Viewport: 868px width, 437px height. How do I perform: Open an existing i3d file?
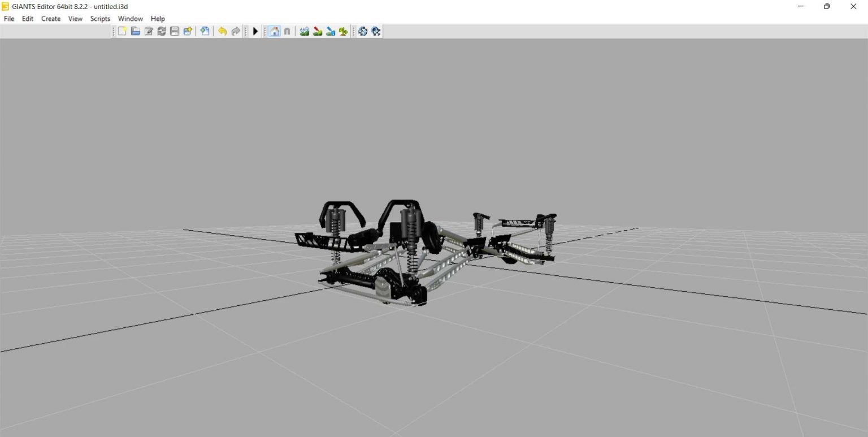135,31
